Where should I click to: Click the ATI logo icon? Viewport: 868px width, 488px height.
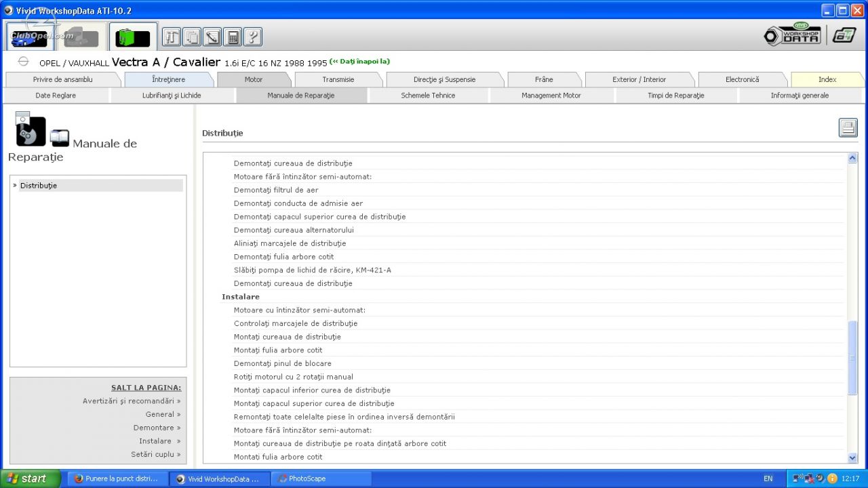click(845, 35)
